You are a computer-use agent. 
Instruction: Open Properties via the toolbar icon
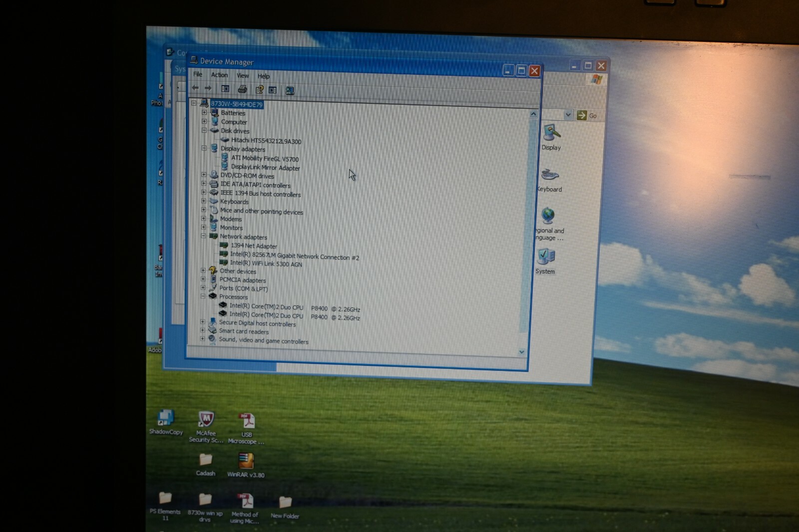(259, 90)
